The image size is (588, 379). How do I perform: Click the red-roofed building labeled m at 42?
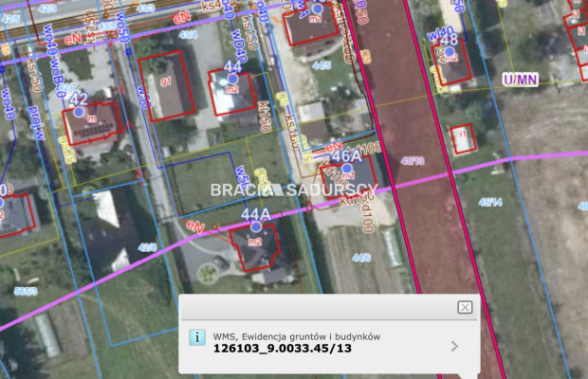[92, 122]
